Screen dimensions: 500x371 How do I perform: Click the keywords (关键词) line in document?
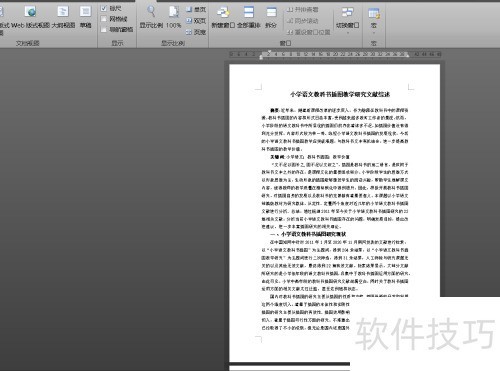click(310, 157)
